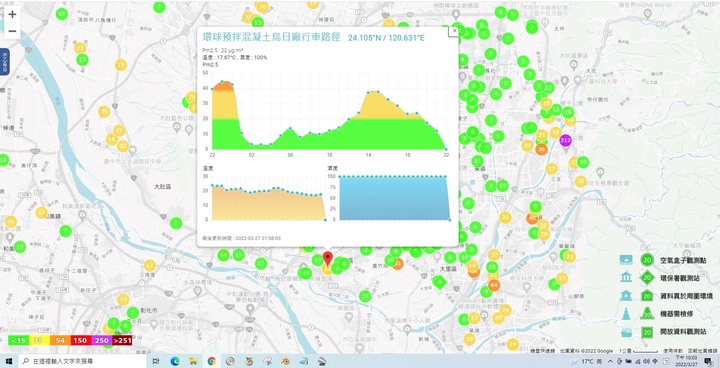
Task: Click the coordinates 24.105°N / 120.631°E
Action: (x=386, y=38)
